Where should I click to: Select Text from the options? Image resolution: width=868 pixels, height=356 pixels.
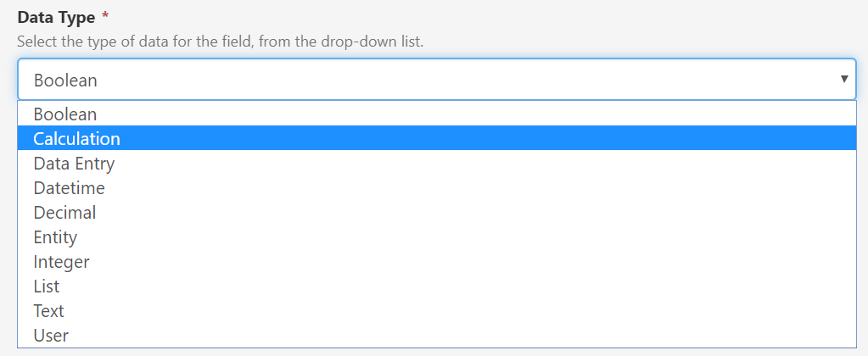tap(48, 311)
